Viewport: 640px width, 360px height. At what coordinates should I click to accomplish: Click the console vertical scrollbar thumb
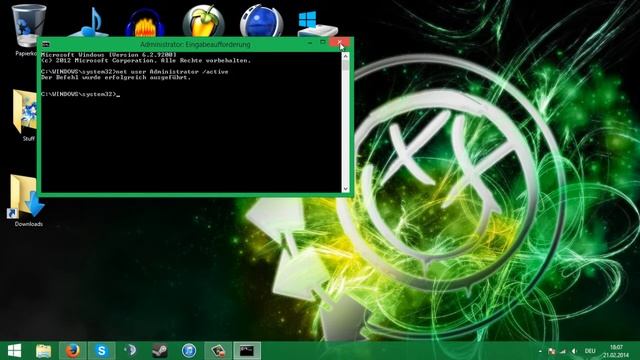pos(346,65)
